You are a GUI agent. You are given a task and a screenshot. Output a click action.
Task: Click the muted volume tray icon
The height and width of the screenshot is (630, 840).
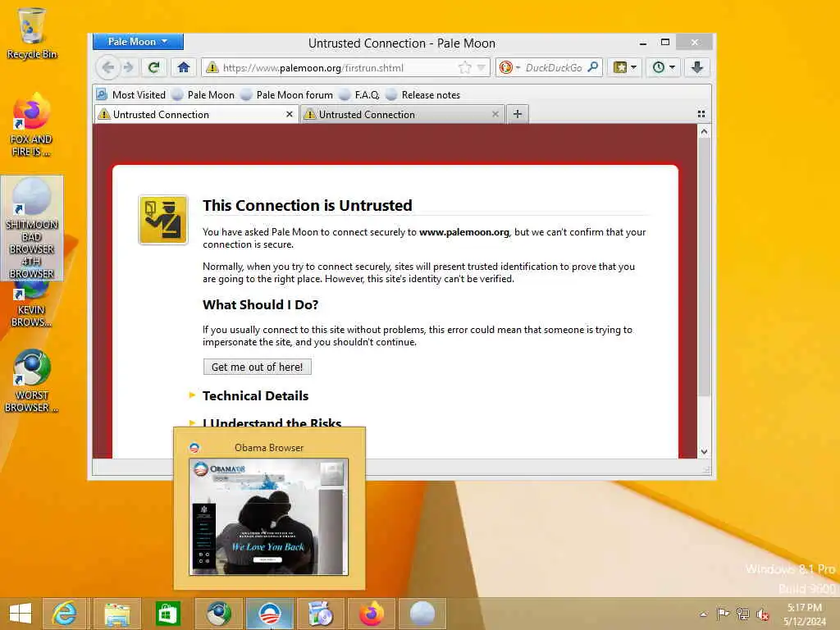coord(762,614)
